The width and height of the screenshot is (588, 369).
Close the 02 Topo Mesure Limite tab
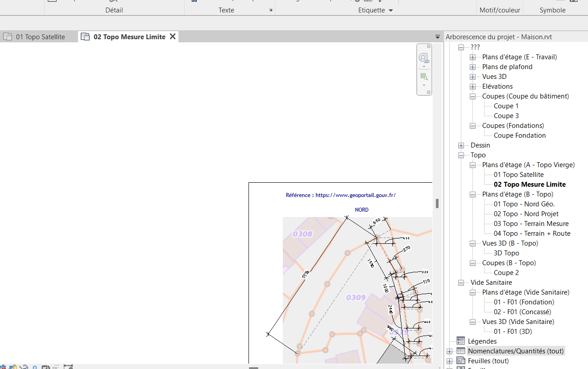173,37
